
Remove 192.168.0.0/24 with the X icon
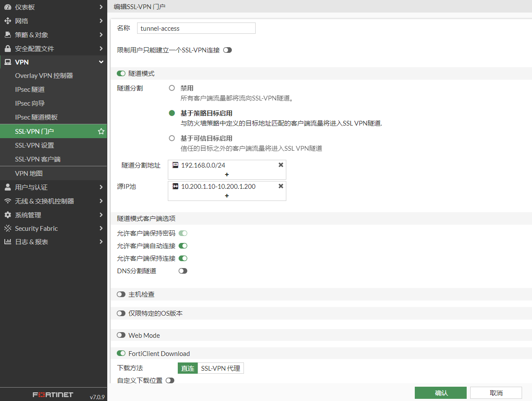[281, 165]
